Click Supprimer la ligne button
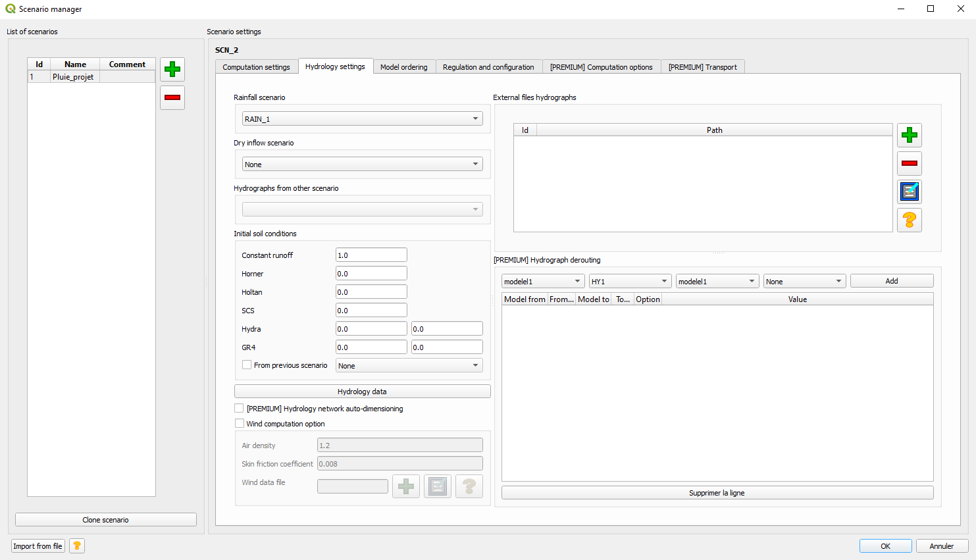The width and height of the screenshot is (976, 560). [717, 492]
